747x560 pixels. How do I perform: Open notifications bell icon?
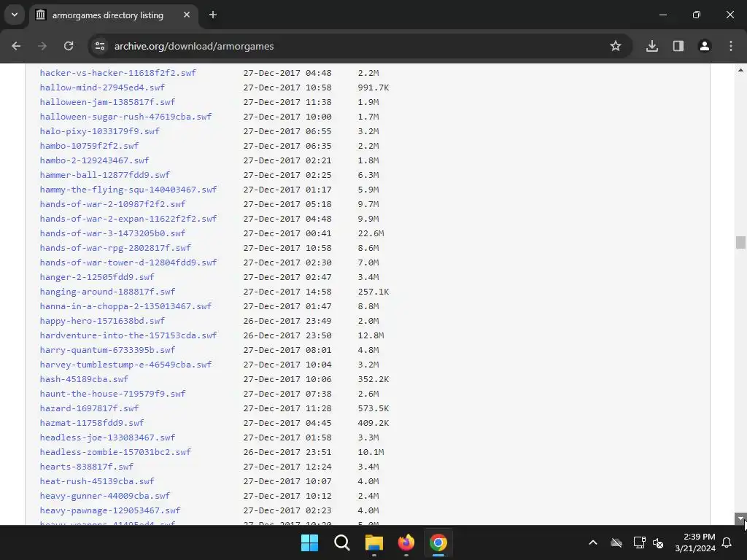(727, 542)
